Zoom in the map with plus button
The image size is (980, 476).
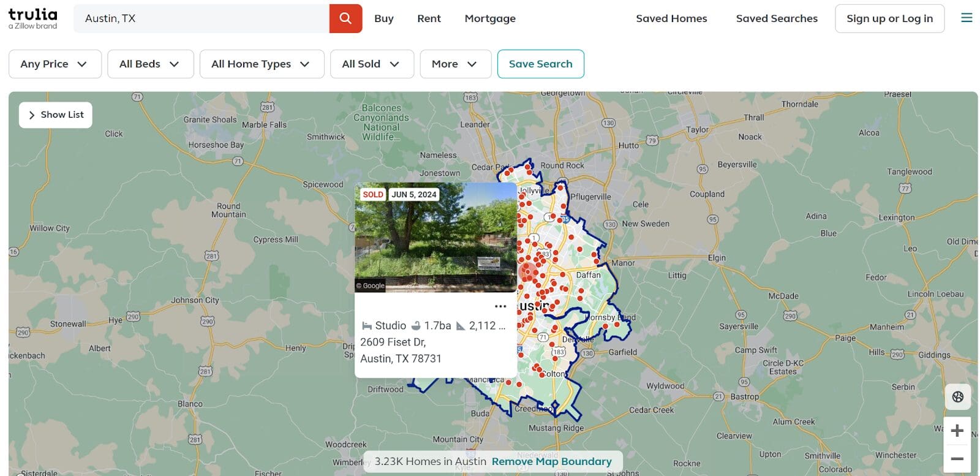(x=957, y=431)
